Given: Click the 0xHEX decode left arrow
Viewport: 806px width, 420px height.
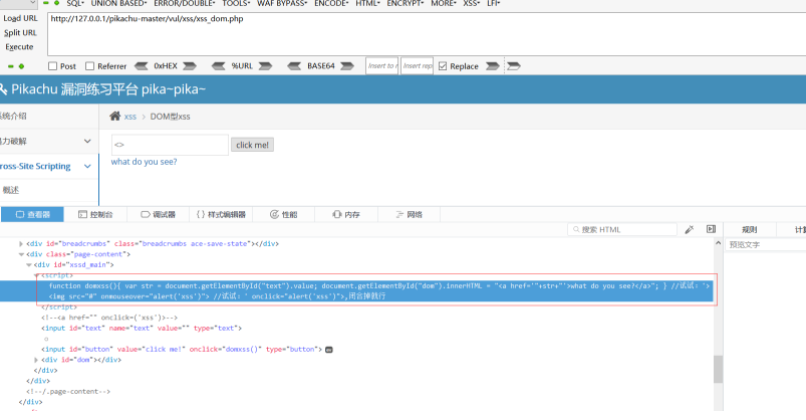Looking at the screenshot, I should [x=141, y=66].
